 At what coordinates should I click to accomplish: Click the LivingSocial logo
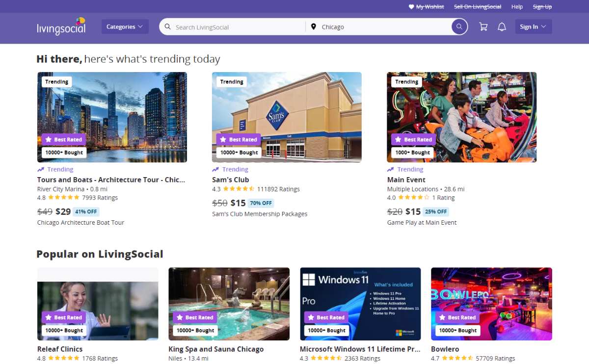click(x=61, y=26)
